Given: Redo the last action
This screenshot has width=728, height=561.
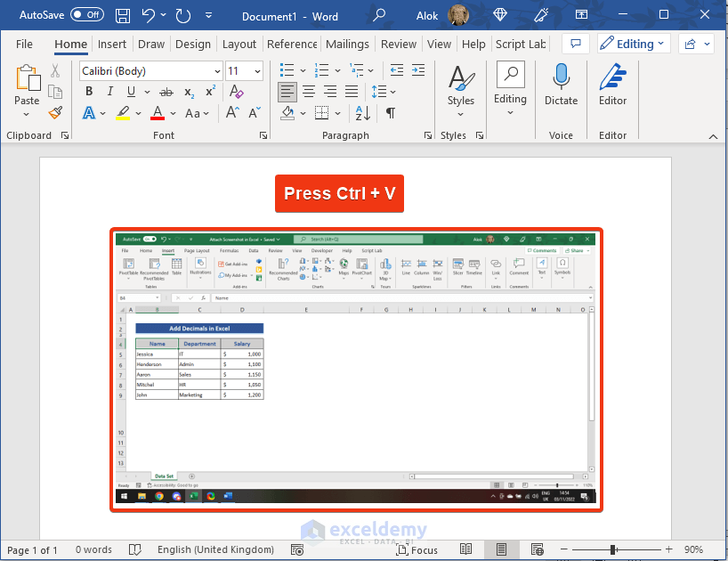Looking at the screenshot, I should point(183,16).
